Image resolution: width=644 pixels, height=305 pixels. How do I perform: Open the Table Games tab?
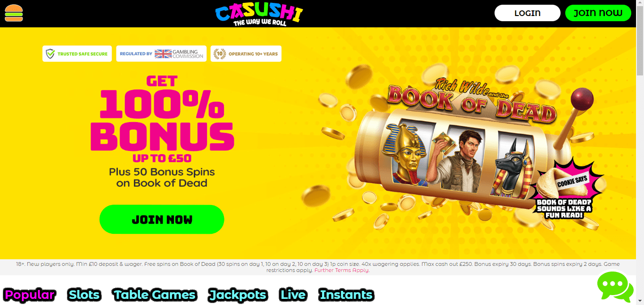(155, 295)
